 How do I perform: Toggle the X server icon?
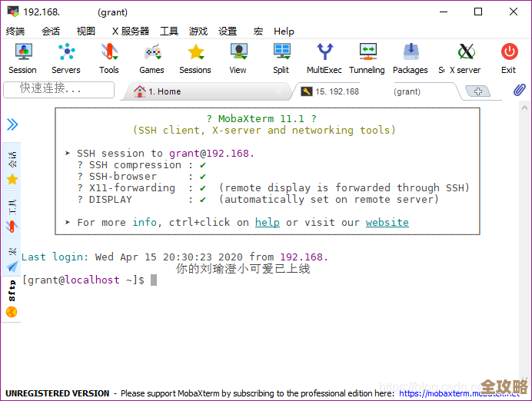(465, 58)
